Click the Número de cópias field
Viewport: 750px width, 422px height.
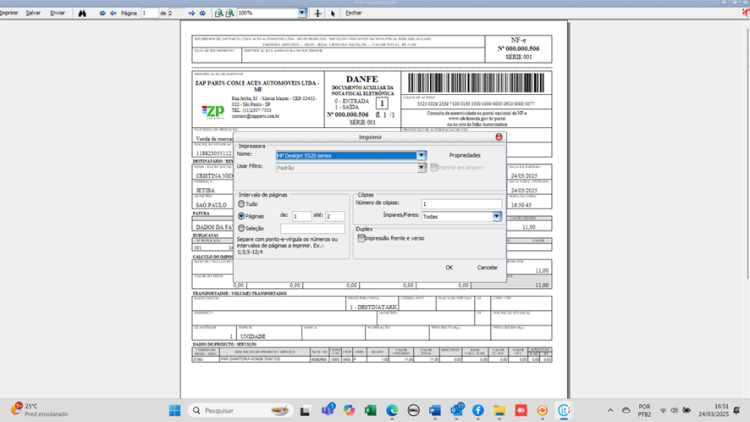click(461, 204)
